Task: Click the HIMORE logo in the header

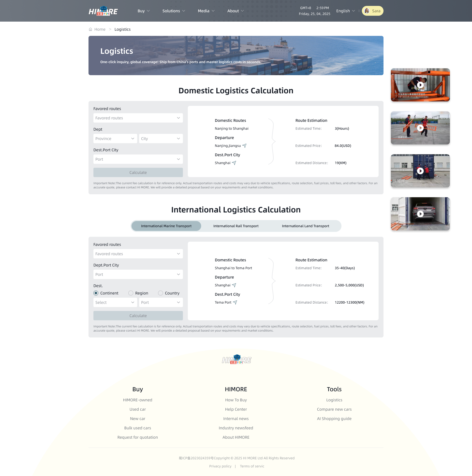Action: click(103, 11)
